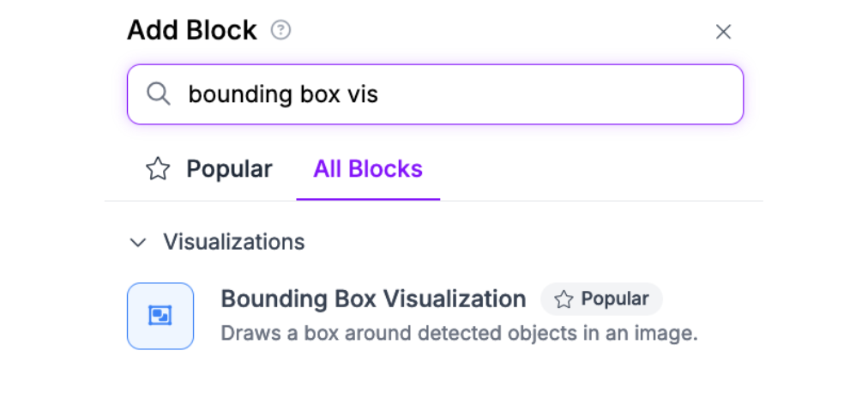Click the Popular badge text on the block

click(615, 299)
